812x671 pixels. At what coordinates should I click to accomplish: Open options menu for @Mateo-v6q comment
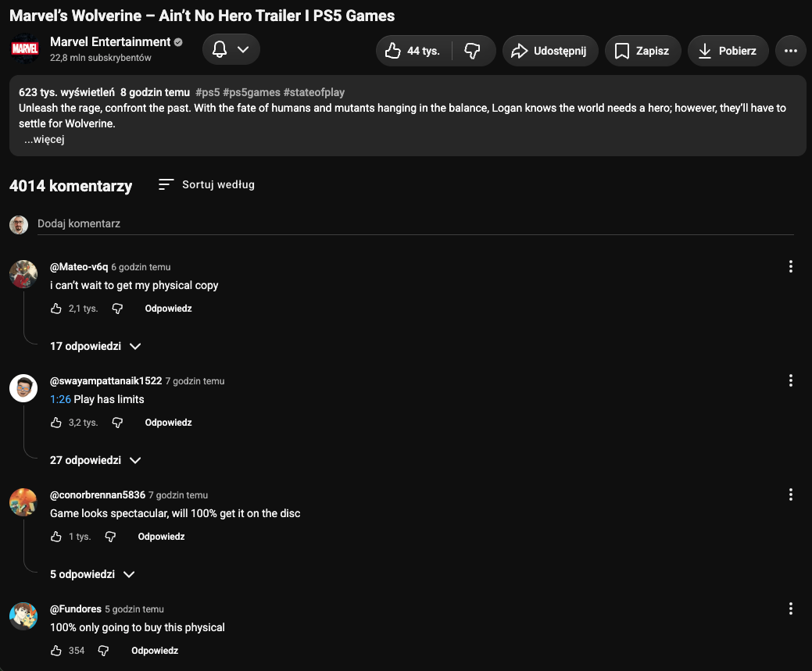[x=790, y=266]
